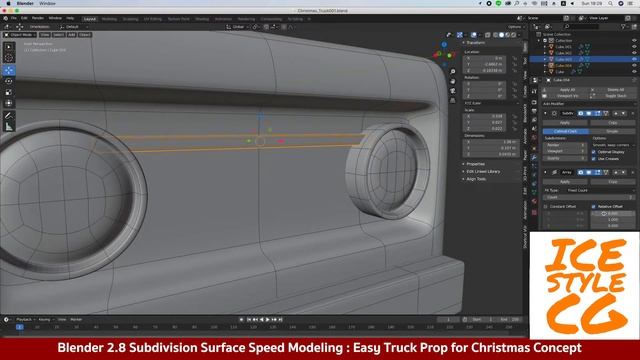Image resolution: width=640 pixels, height=360 pixels.
Task: Click Apply for the Subdiv modifier
Action: (x=565, y=122)
